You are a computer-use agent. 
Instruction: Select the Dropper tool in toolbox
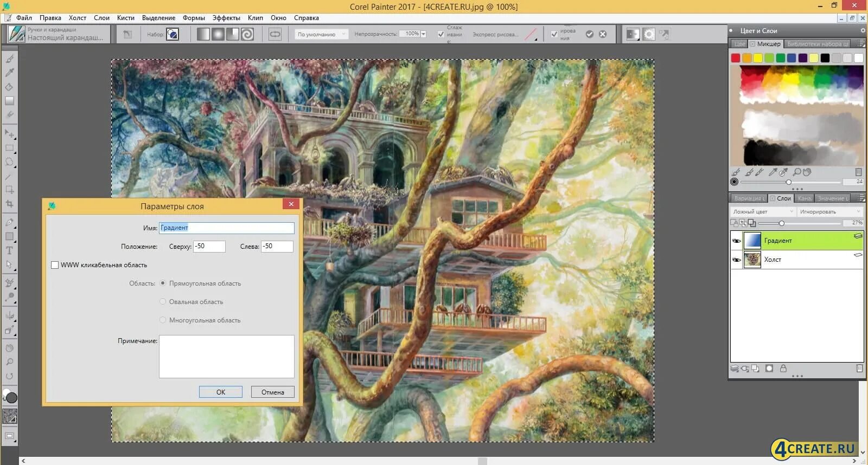click(x=9, y=73)
